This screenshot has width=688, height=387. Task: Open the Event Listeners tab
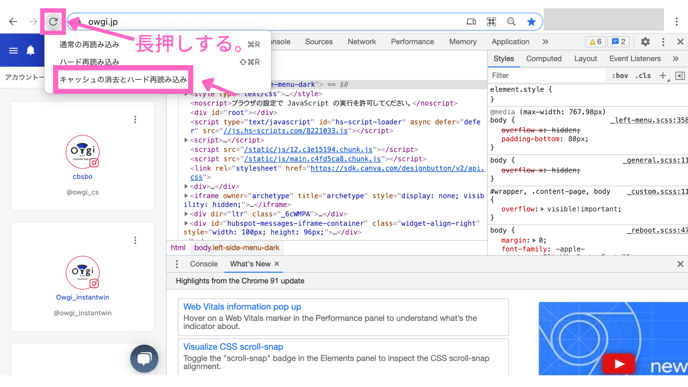pos(635,58)
